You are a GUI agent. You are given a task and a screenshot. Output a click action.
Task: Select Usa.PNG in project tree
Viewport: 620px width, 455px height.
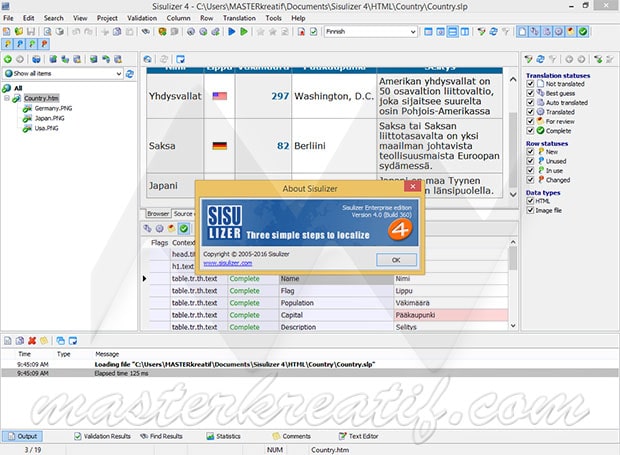click(46, 128)
